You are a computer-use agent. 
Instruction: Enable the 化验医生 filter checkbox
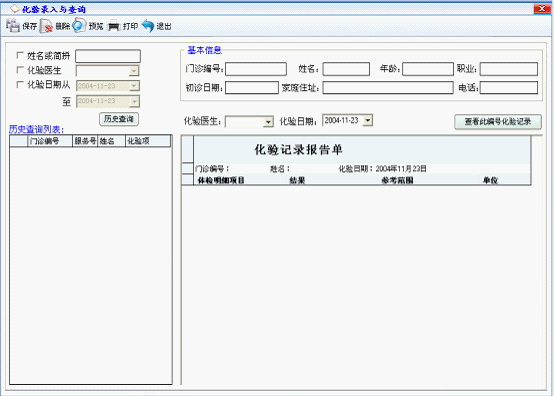point(20,70)
